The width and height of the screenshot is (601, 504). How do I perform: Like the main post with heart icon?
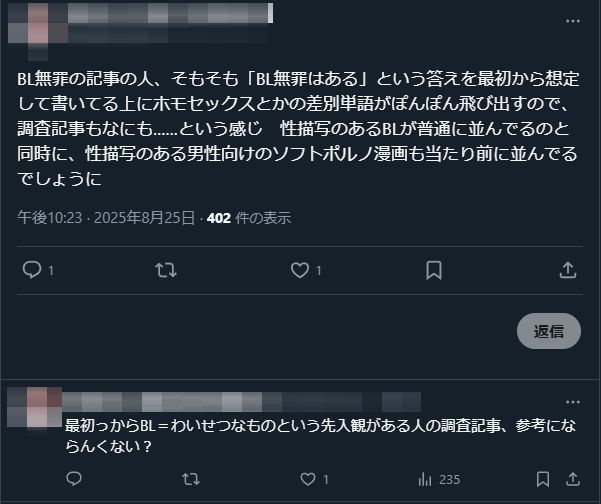[x=299, y=270]
